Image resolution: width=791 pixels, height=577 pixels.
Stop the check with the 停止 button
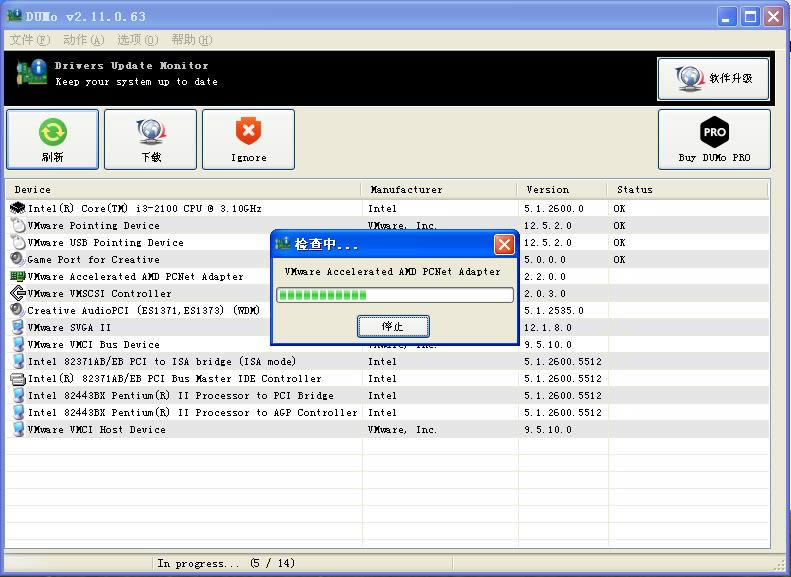(x=393, y=326)
